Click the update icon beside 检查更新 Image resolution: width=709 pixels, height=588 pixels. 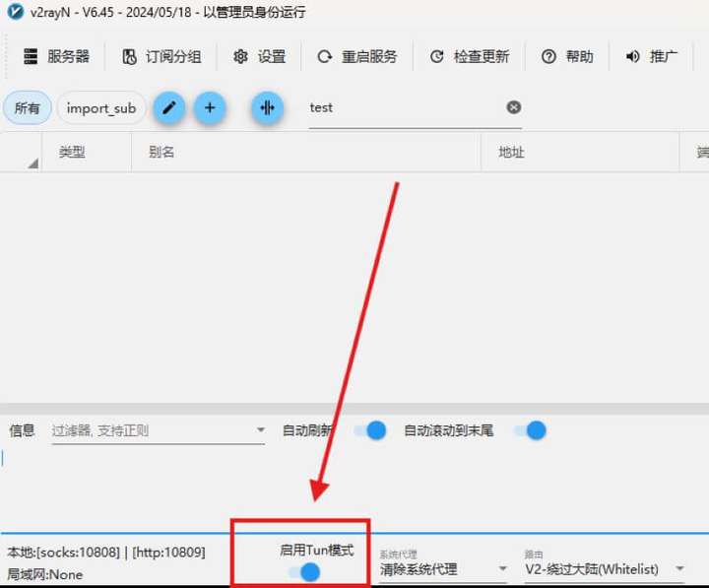click(x=437, y=56)
